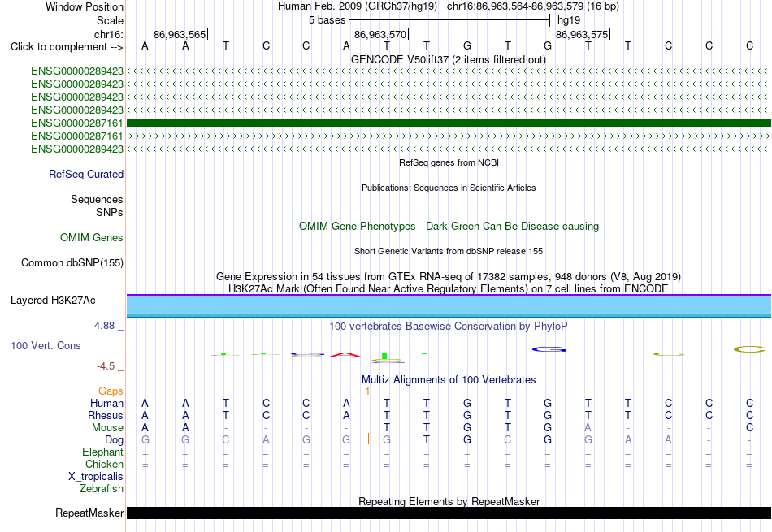
Task: Click the X_tropicalis species label
Action: click(96, 477)
